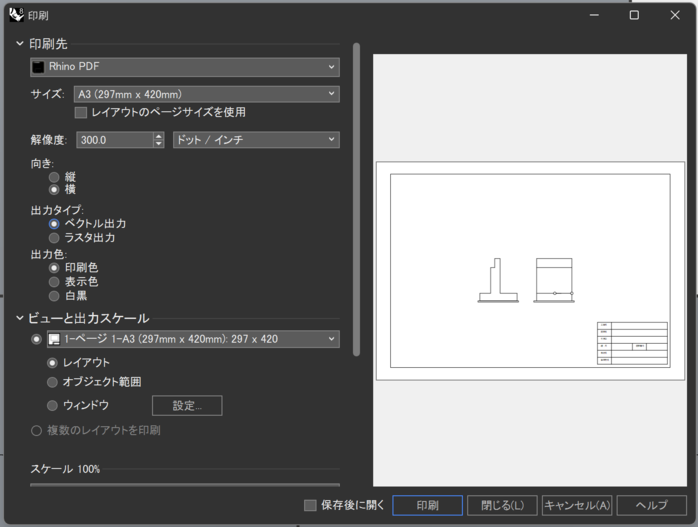Click the Rhino app icon in title bar
The width and height of the screenshot is (698, 527).
click(16, 15)
